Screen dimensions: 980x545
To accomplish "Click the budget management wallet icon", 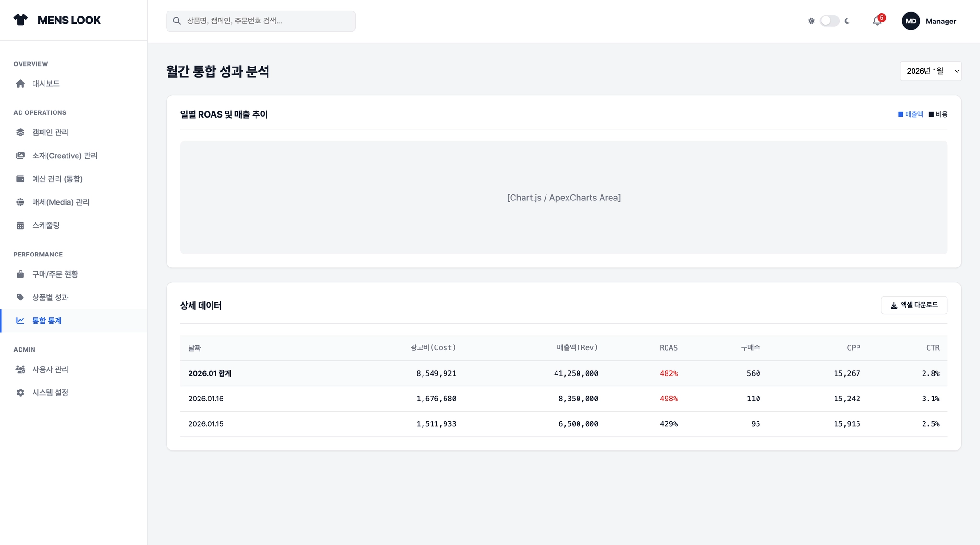I will (x=20, y=179).
